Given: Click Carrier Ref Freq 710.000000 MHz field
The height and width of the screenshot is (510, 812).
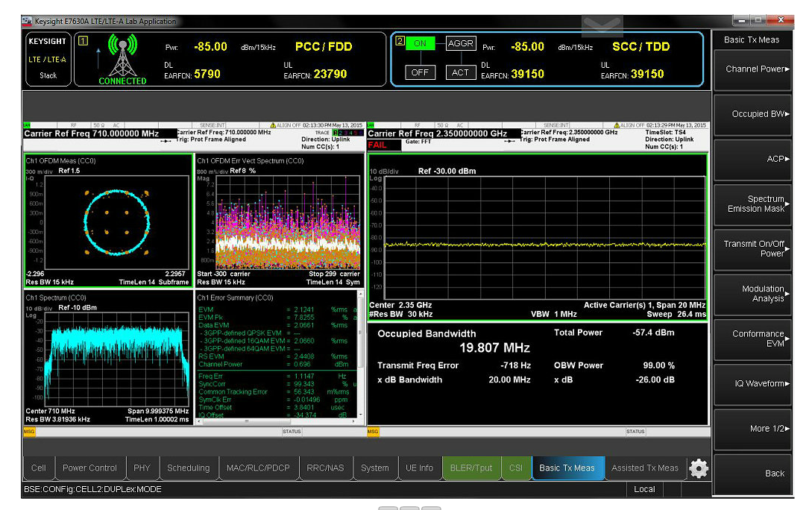Looking at the screenshot, I should pos(92,133).
